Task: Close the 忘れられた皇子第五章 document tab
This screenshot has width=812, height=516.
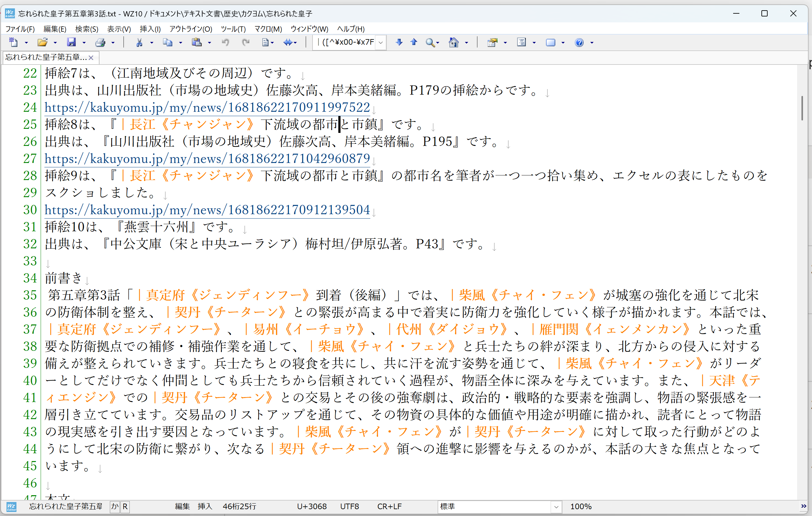Action: point(91,58)
